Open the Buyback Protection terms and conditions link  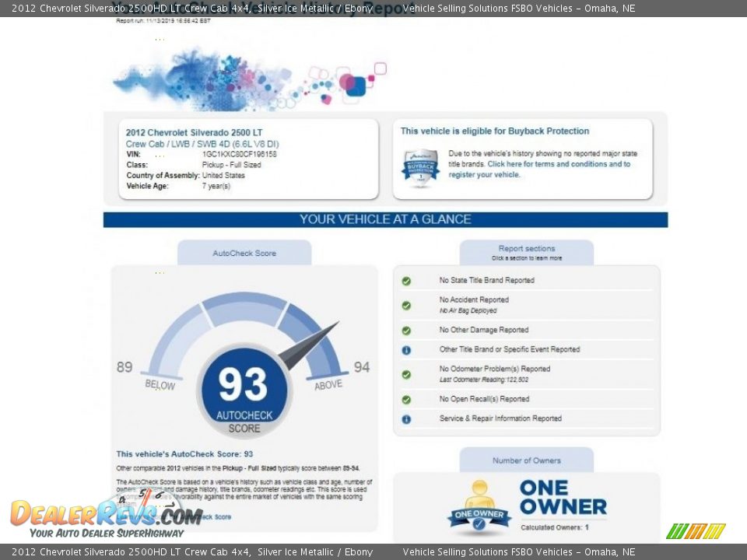point(558,164)
